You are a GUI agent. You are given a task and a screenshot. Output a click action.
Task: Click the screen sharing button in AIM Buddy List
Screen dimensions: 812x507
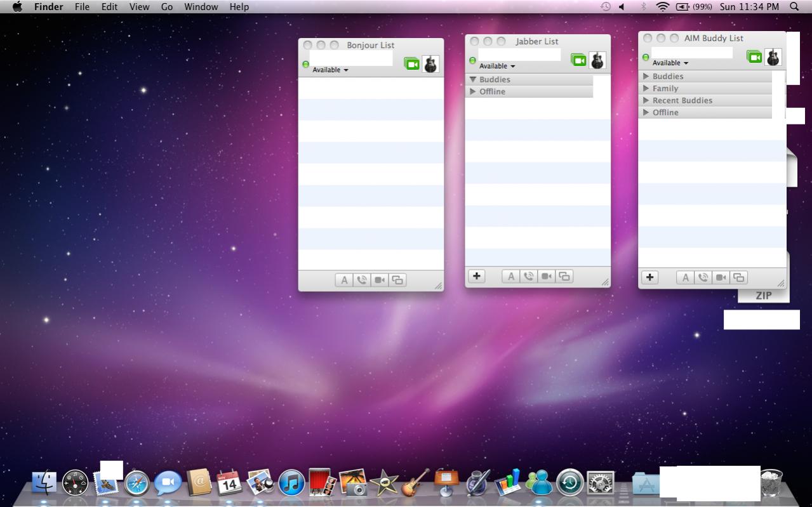[739, 277]
